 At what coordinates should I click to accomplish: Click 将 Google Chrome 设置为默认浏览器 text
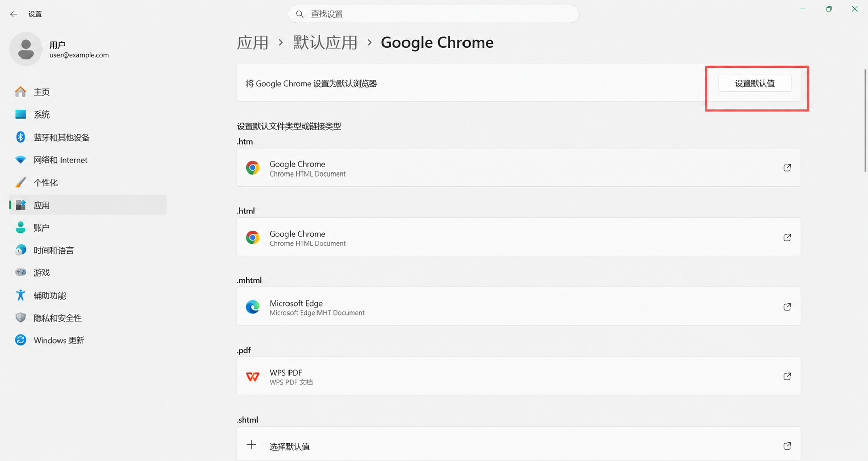click(311, 84)
